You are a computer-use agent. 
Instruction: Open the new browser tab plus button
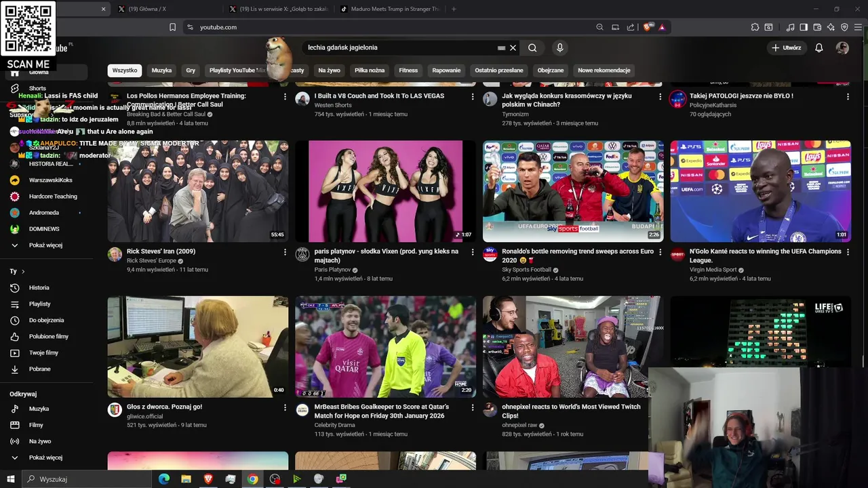click(x=454, y=9)
